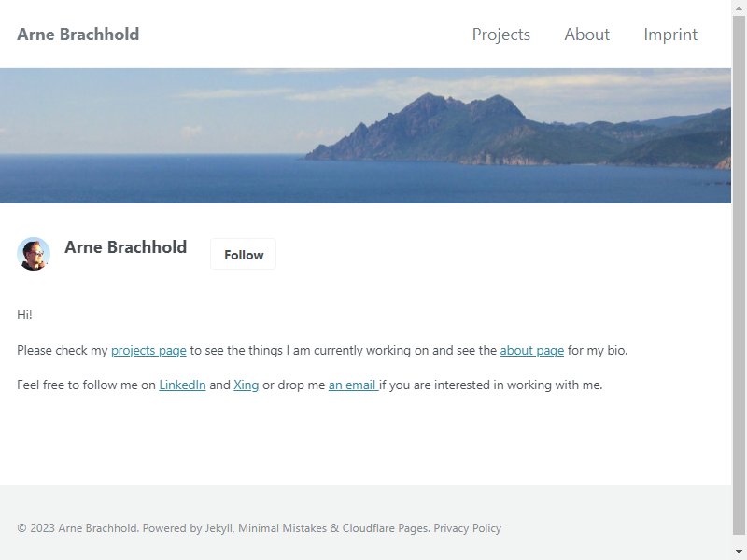Open the About navigation menu item
The height and width of the screenshot is (560, 747).
[x=587, y=35]
